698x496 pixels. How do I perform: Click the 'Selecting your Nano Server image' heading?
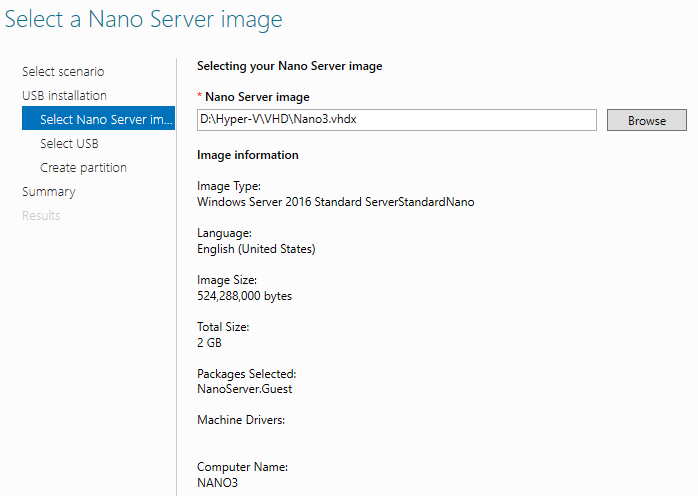[290, 66]
